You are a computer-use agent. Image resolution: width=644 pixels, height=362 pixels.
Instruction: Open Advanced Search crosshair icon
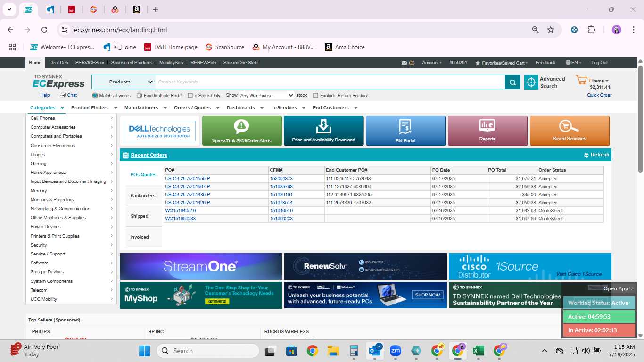(x=531, y=82)
